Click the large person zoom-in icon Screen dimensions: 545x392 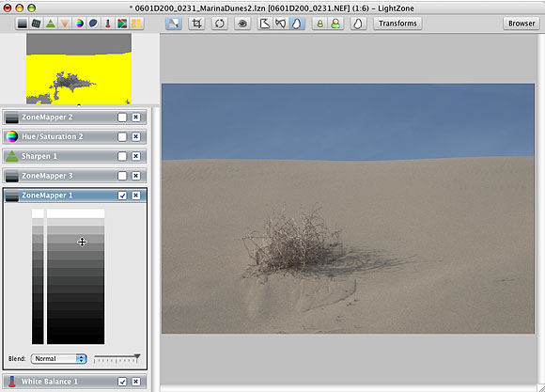coord(335,24)
